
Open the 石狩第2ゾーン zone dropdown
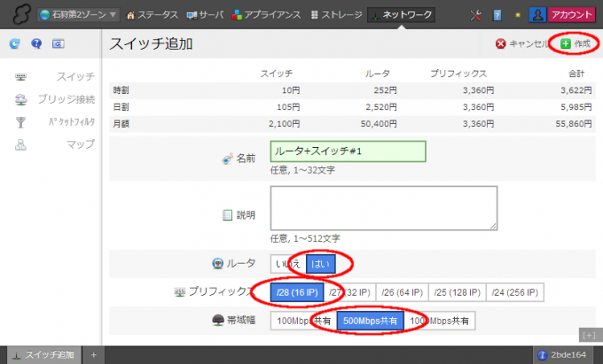(78, 15)
